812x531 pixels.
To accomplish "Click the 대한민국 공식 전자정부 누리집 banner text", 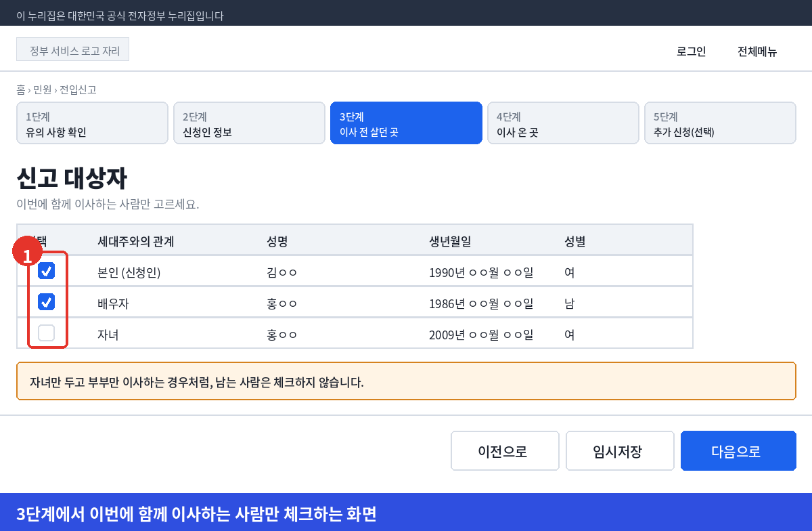I will coord(120,15).
